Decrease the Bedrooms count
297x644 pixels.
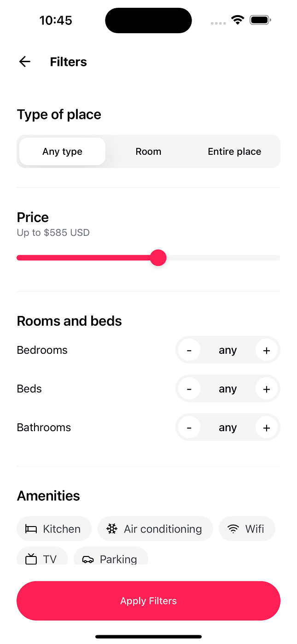click(189, 351)
